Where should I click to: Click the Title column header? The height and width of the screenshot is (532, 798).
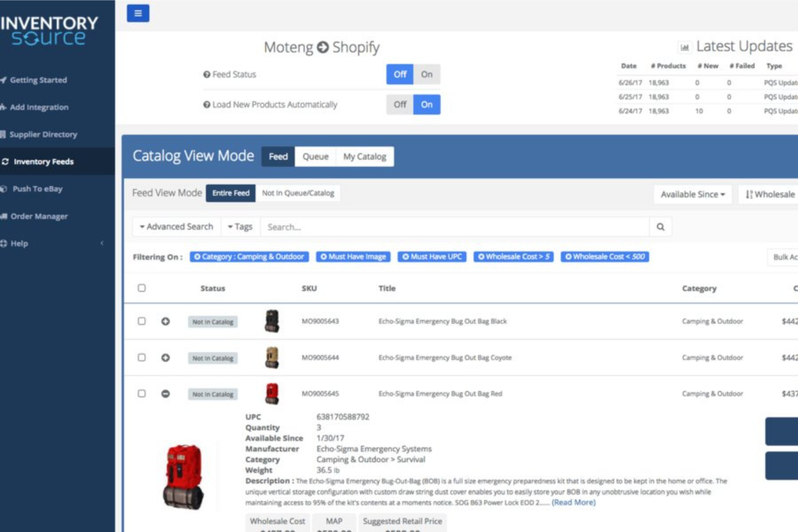(387, 288)
